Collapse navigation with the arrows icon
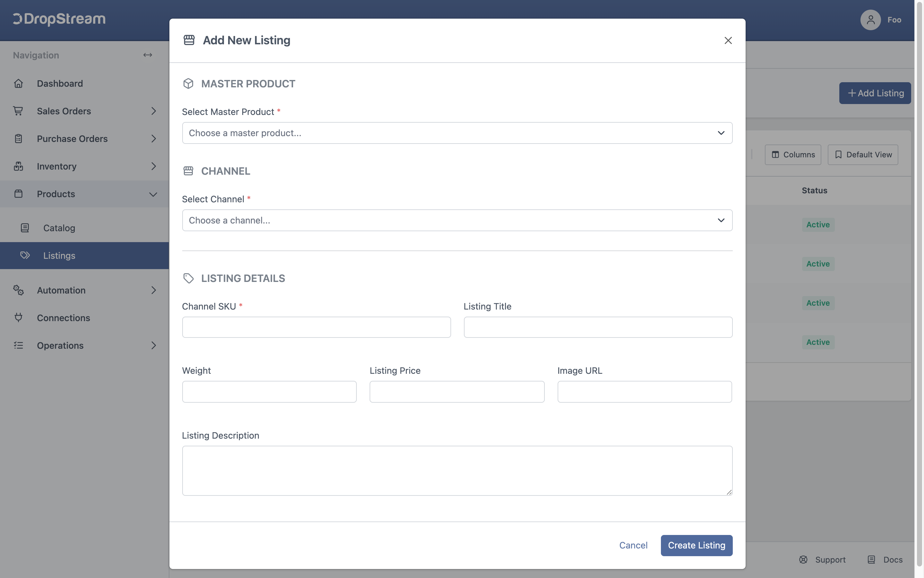This screenshot has width=924, height=578. pos(148,55)
